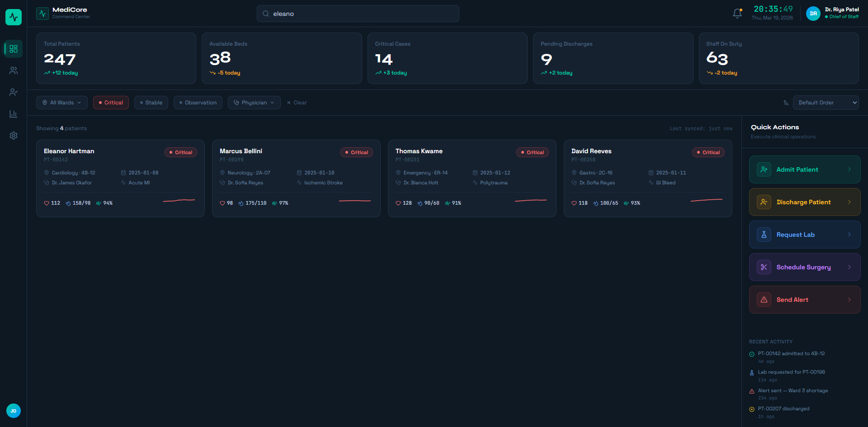
Task: Toggle the Stable status filter
Action: click(151, 103)
